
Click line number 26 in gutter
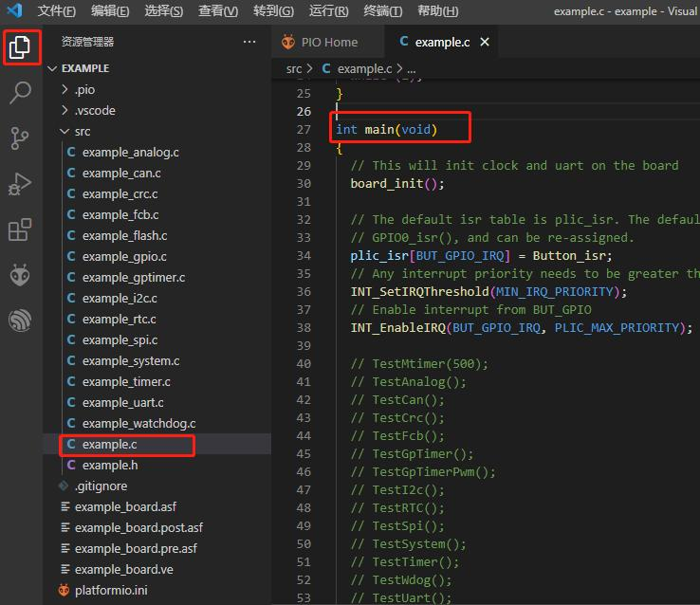[304, 112]
